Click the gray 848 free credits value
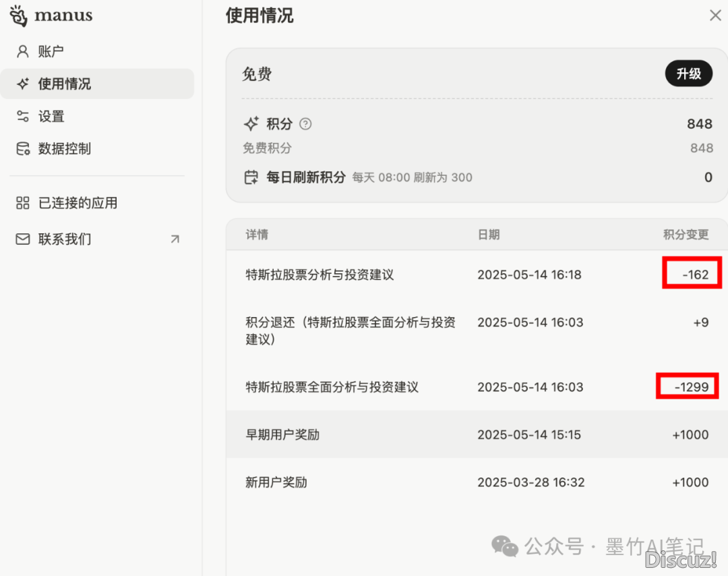 click(702, 148)
